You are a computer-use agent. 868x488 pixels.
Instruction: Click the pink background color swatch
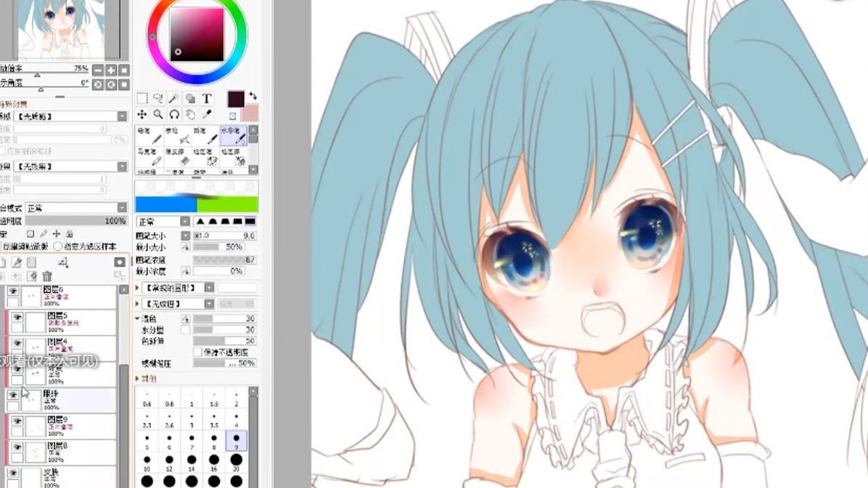pos(250,113)
